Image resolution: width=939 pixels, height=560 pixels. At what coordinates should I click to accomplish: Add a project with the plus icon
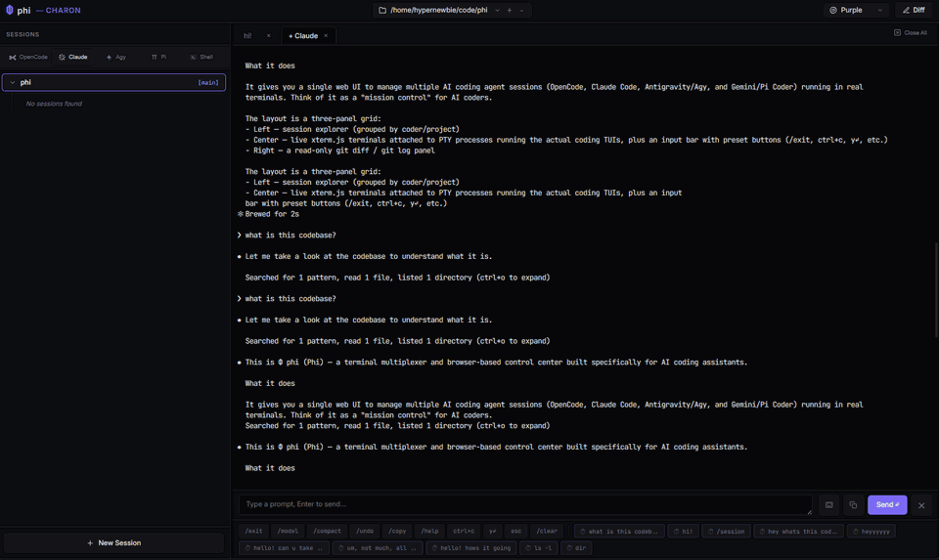(510, 10)
